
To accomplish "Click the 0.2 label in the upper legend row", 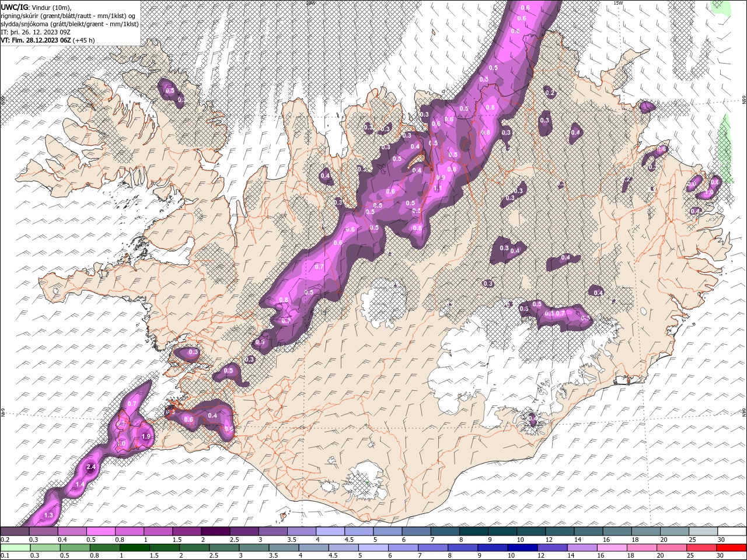I will pos(5,539).
